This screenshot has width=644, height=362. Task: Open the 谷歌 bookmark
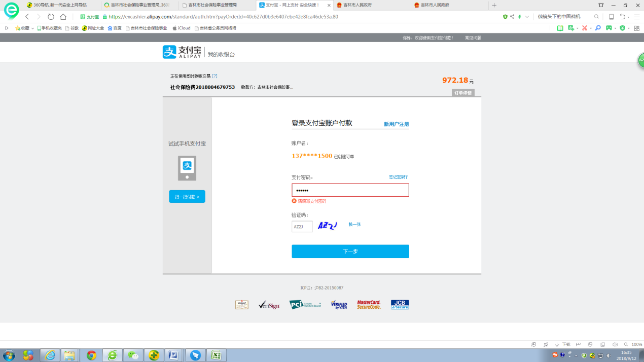point(72,28)
